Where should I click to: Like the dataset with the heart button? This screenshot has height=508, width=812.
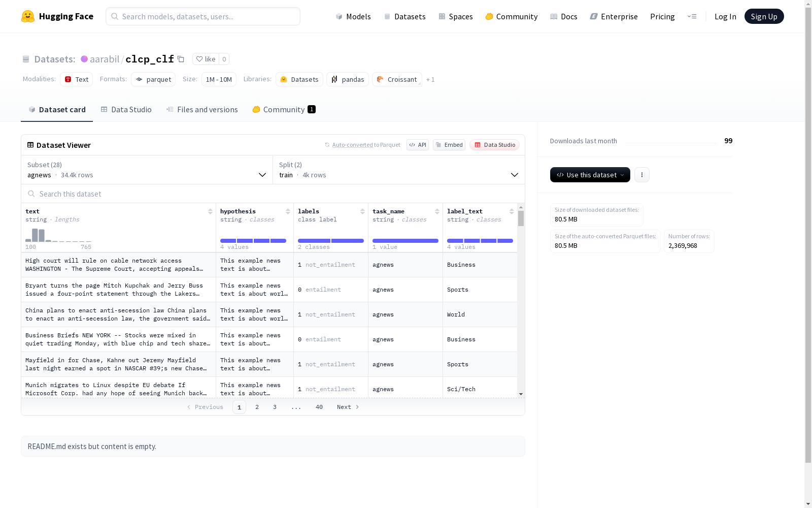(206, 59)
